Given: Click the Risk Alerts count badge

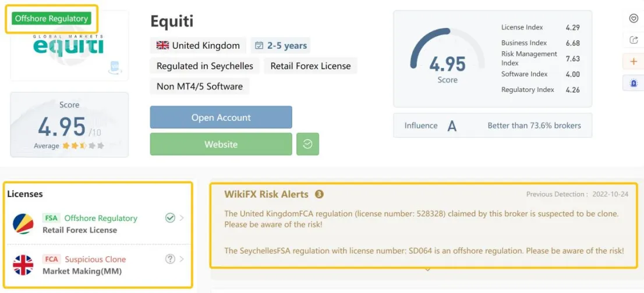Looking at the screenshot, I should 319,194.
